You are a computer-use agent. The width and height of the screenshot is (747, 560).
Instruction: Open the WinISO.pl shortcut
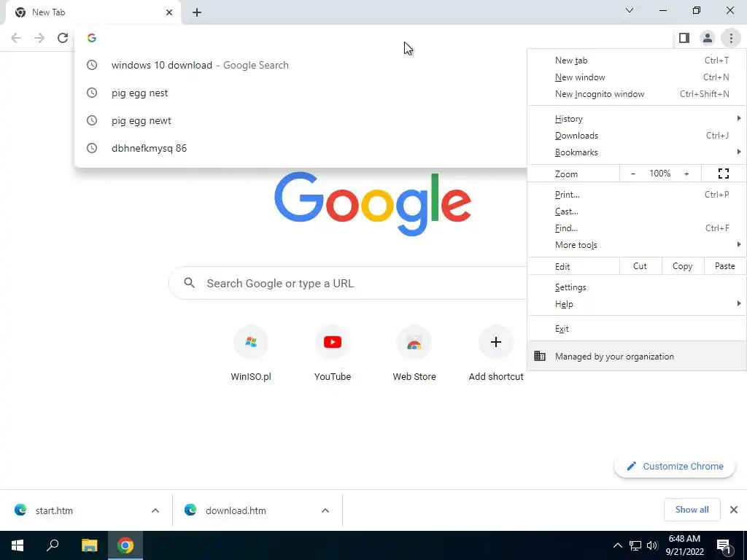point(251,354)
